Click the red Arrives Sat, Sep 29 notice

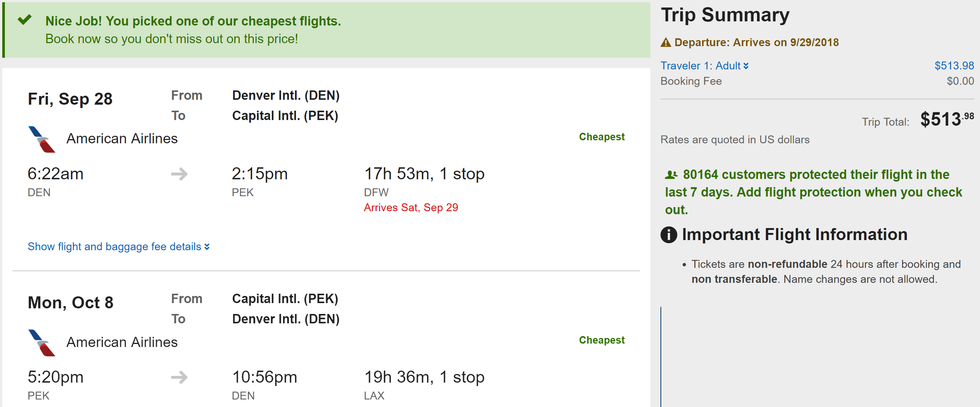pyautogui.click(x=410, y=208)
